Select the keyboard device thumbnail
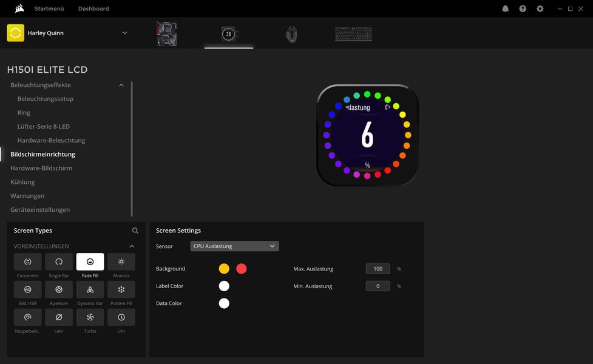 coord(354,35)
